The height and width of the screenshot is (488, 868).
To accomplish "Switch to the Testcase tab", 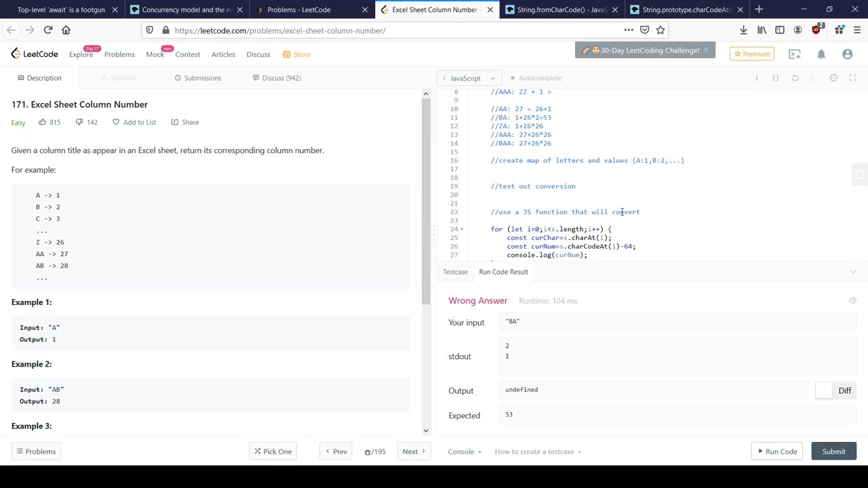I will (455, 272).
